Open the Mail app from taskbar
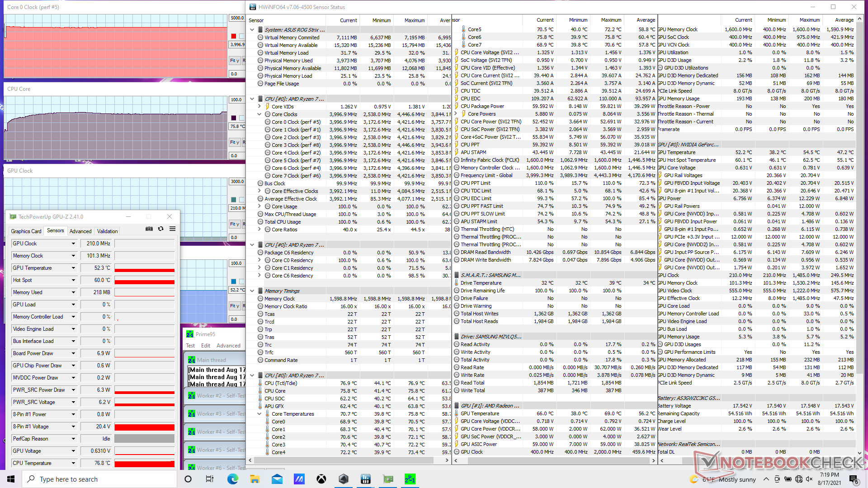 pos(277,479)
